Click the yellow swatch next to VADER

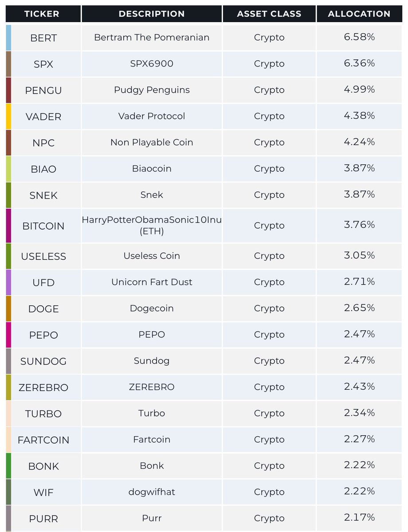click(8, 116)
